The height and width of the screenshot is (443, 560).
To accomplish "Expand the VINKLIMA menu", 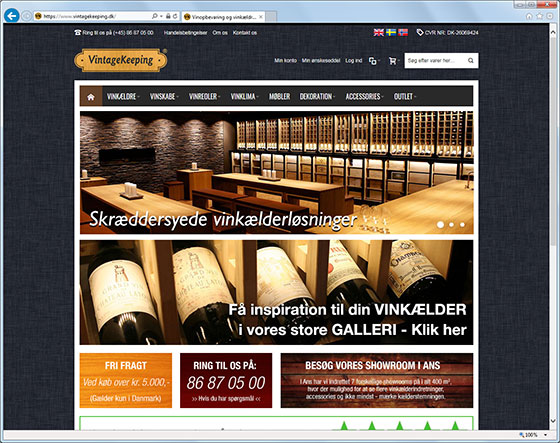I will pos(244,96).
